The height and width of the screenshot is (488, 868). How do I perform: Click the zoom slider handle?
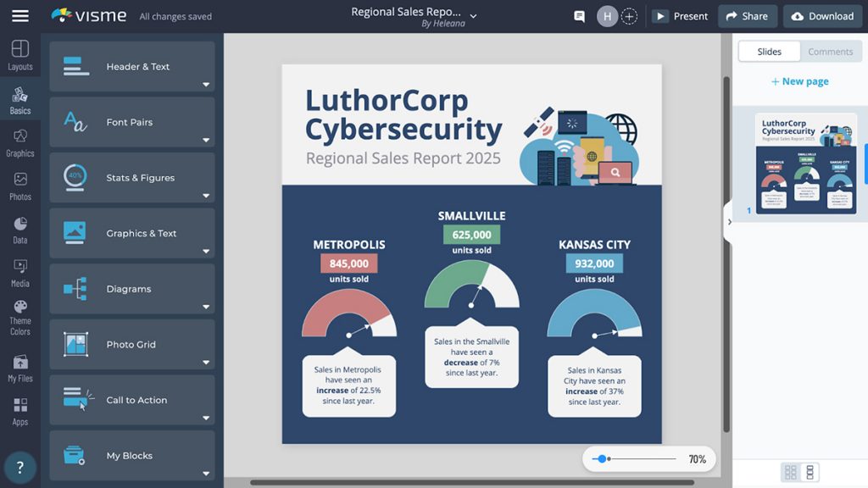602,459
